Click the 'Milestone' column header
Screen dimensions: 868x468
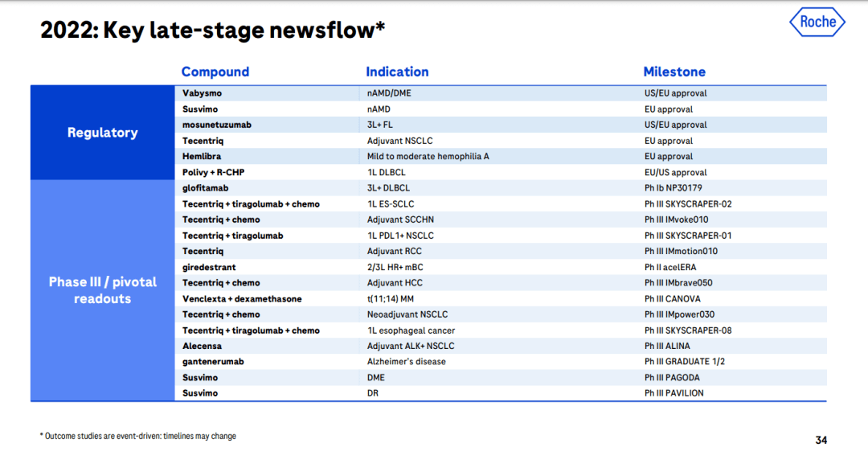tap(674, 72)
